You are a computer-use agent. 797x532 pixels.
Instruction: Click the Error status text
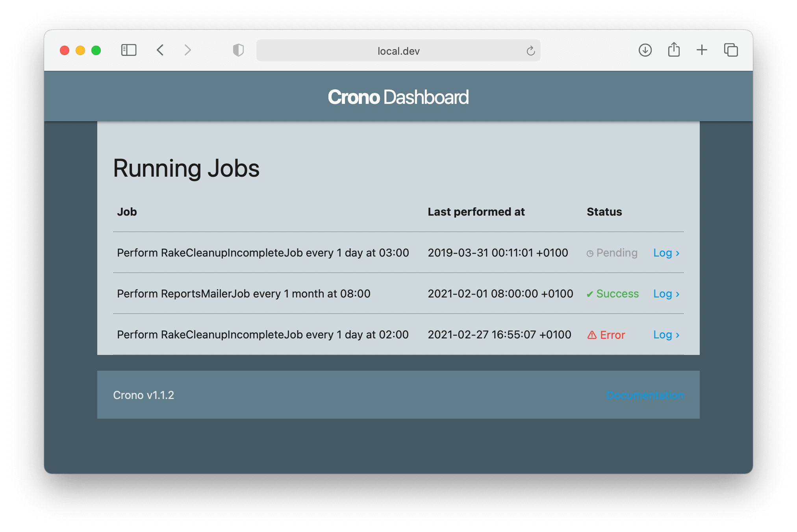coord(613,335)
